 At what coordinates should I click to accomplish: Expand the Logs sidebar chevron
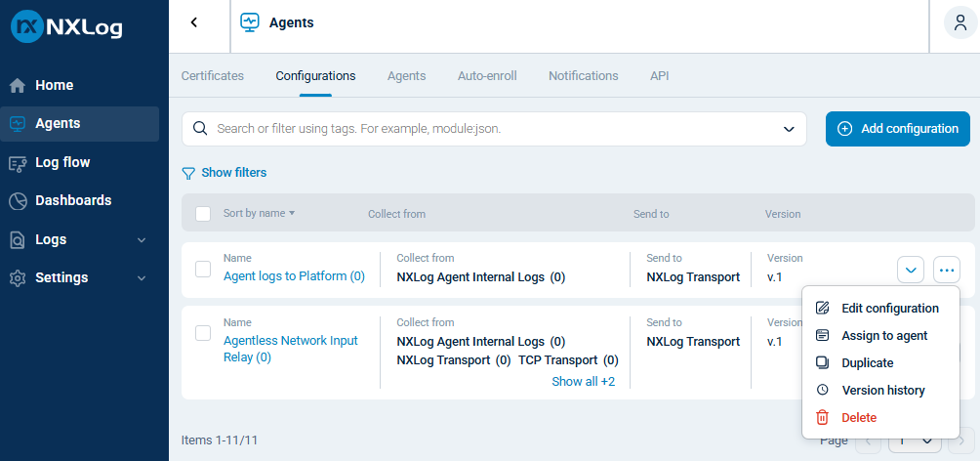click(142, 240)
